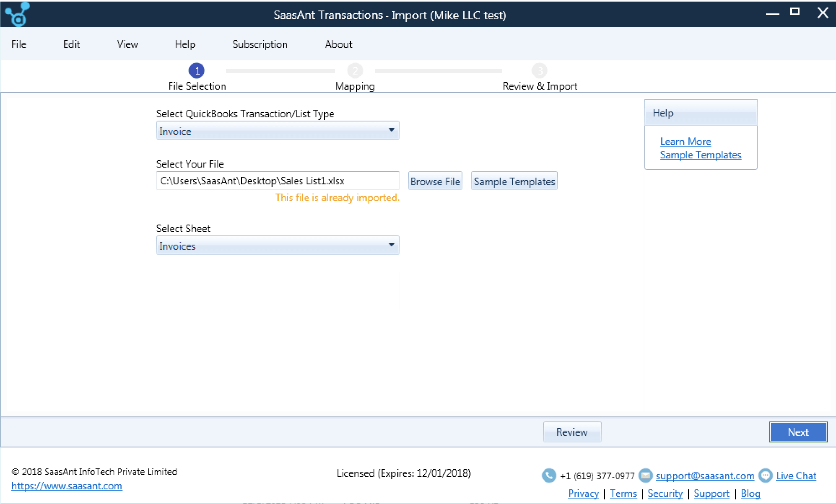Open the Terms link in the footer
Screen dimensions: 836x504
click(623, 494)
